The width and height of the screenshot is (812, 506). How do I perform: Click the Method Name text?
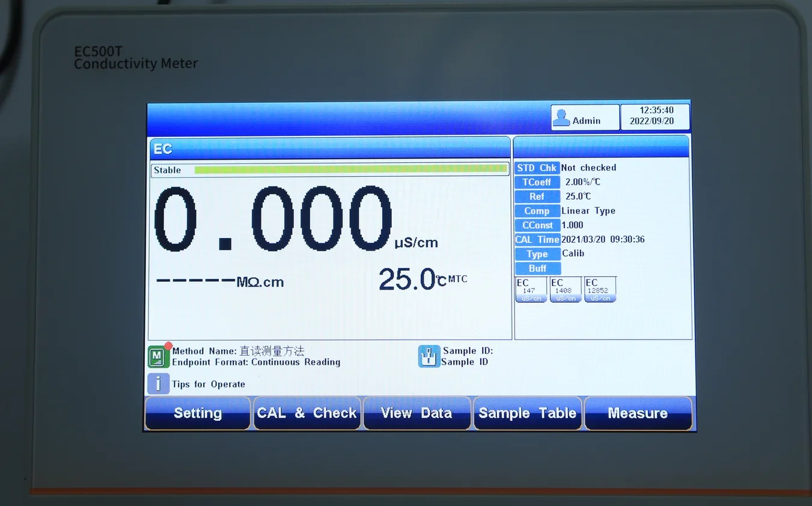coord(239,351)
